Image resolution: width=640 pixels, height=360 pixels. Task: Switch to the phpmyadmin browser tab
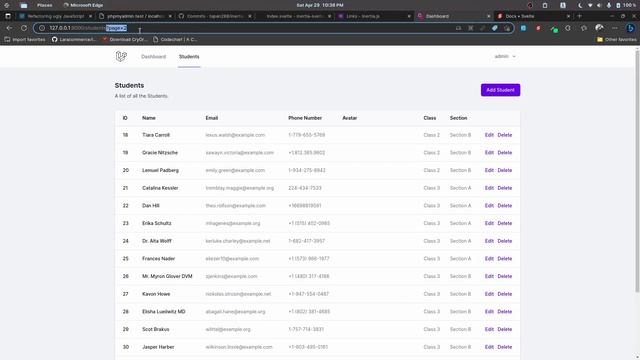click(135, 16)
